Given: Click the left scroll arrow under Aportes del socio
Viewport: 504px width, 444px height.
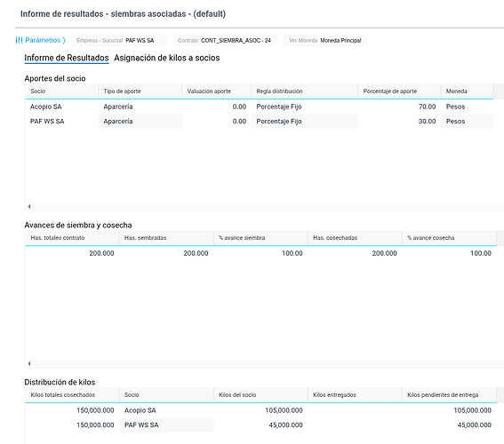Looking at the screenshot, I should click(x=29, y=206).
